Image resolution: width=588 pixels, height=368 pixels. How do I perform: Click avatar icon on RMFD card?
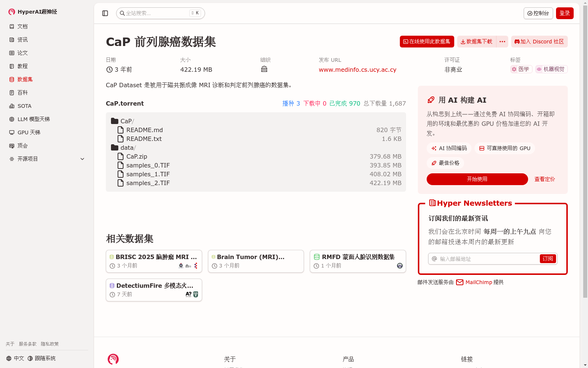click(x=400, y=266)
